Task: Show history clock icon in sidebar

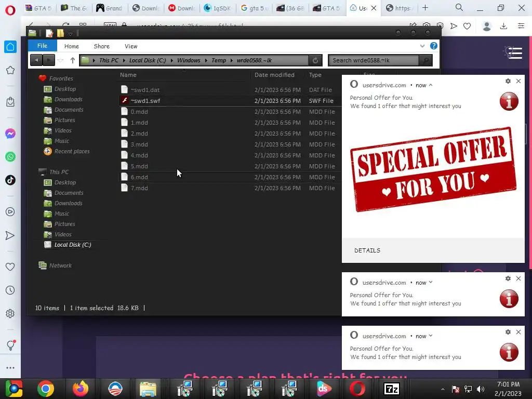Action: pyautogui.click(x=10, y=290)
